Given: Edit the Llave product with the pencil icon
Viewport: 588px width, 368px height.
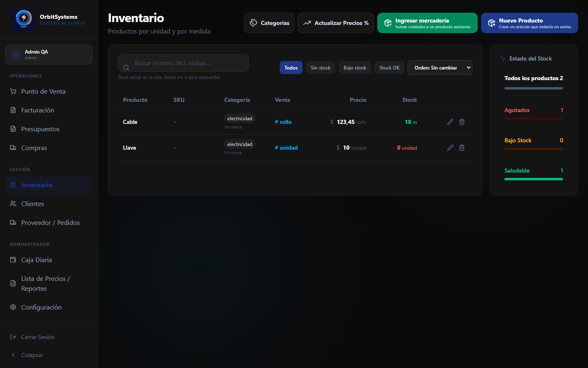Looking at the screenshot, I should [450, 148].
